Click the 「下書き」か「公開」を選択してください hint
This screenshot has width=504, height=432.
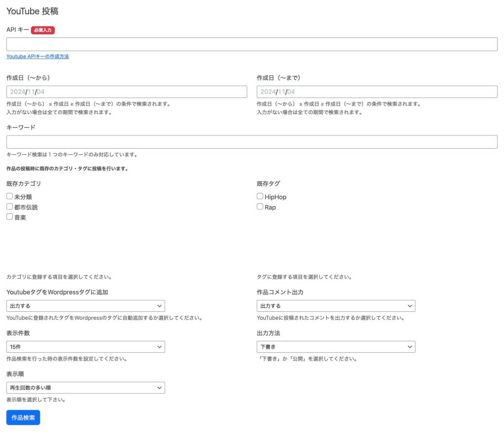[x=307, y=359]
